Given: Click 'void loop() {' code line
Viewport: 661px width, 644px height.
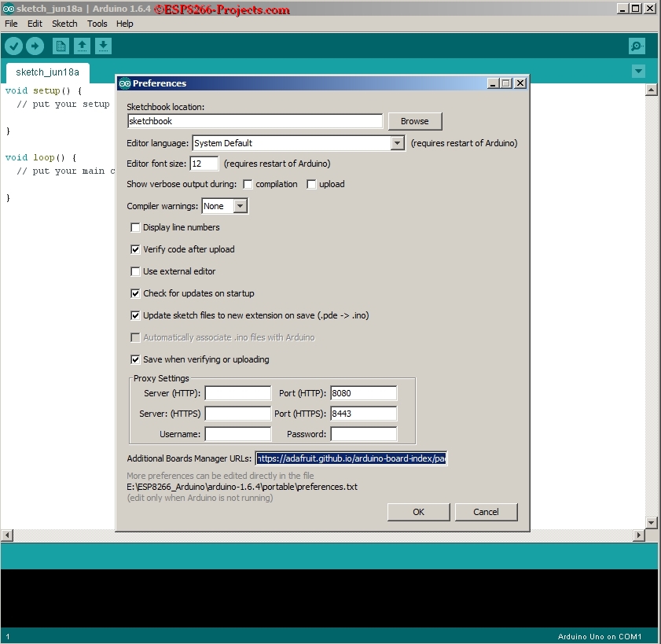Looking at the screenshot, I should tap(41, 158).
